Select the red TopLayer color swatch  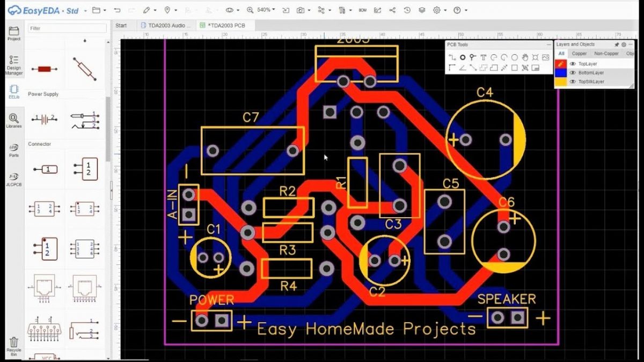point(560,64)
